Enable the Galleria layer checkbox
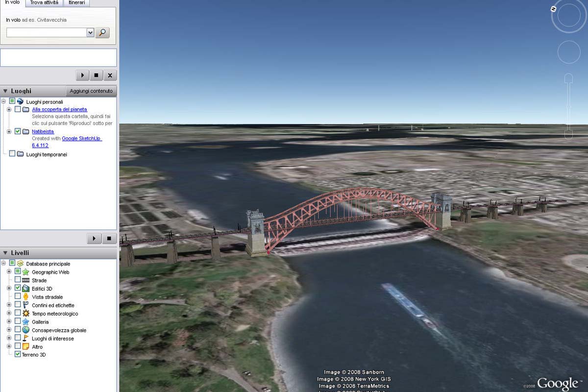Screen dimensions: 588x392 tap(18, 321)
